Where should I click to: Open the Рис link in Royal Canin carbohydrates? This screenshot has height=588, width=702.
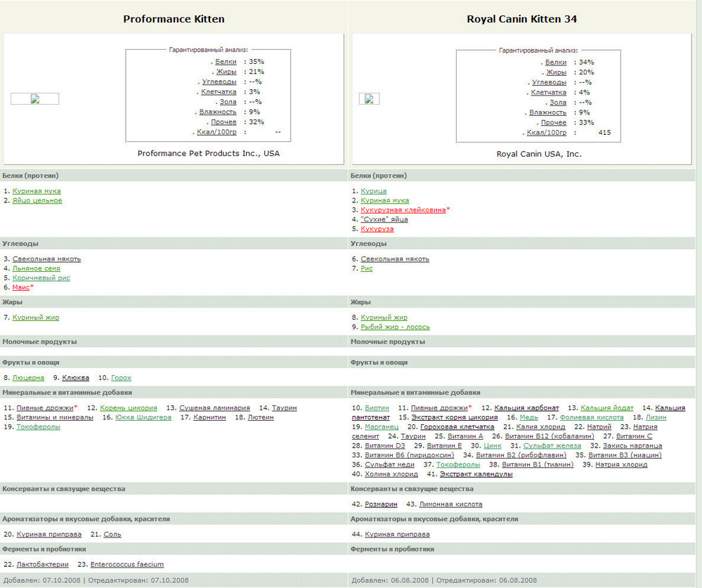[367, 268]
